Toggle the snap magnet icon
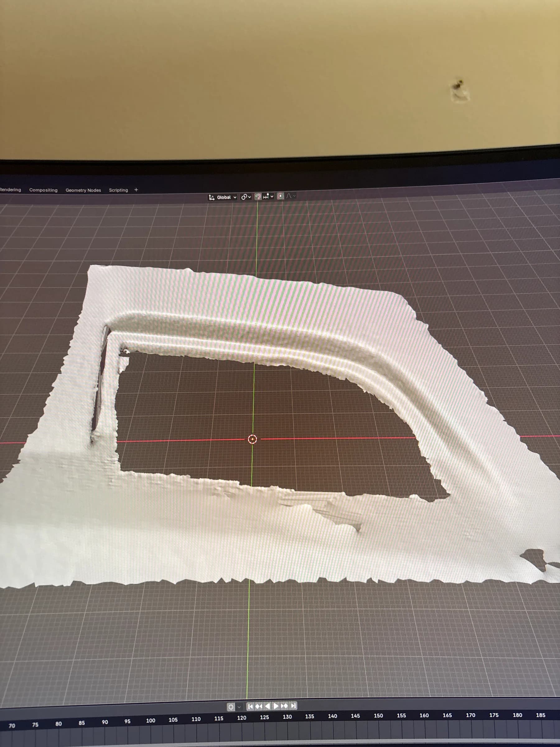Viewport: 560px width, 747px height. (258, 196)
